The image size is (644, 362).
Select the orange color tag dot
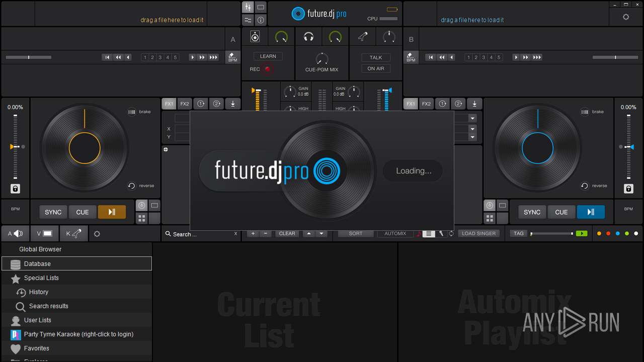tap(599, 234)
